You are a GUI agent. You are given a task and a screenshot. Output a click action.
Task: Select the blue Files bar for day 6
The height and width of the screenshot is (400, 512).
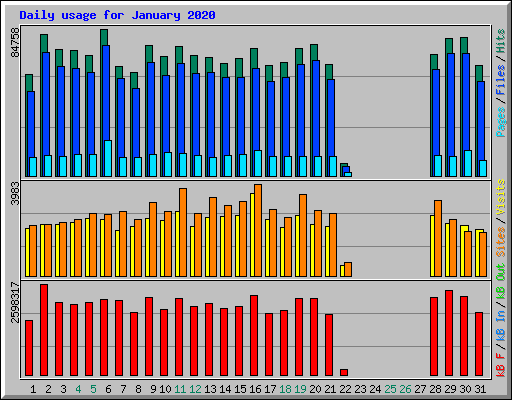point(106,93)
